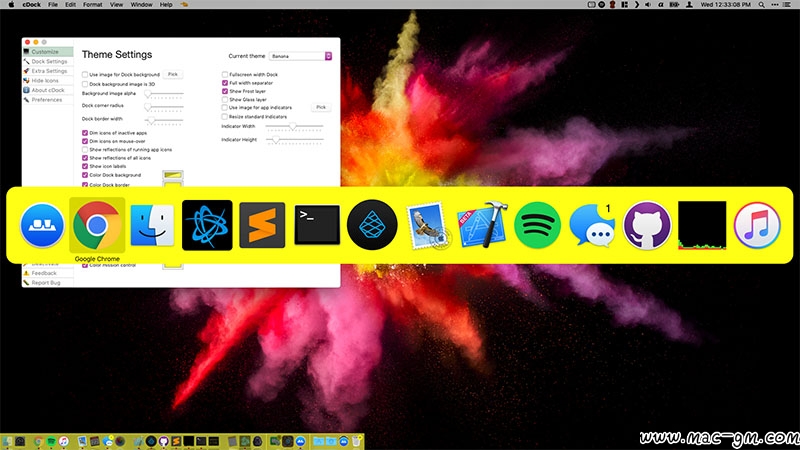The width and height of the screenshot is (800, 450).
Task: Enable Show Glass layer
Action: click(x=224, y=99)
